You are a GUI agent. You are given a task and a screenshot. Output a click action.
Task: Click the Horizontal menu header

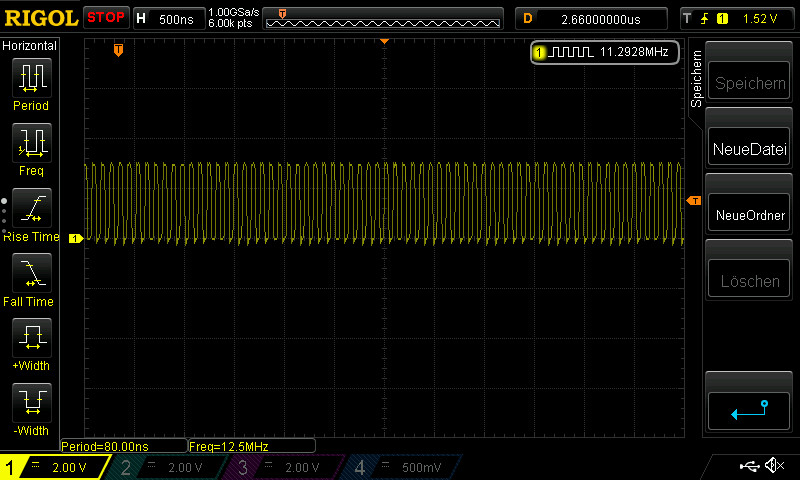tap(30, 46)
